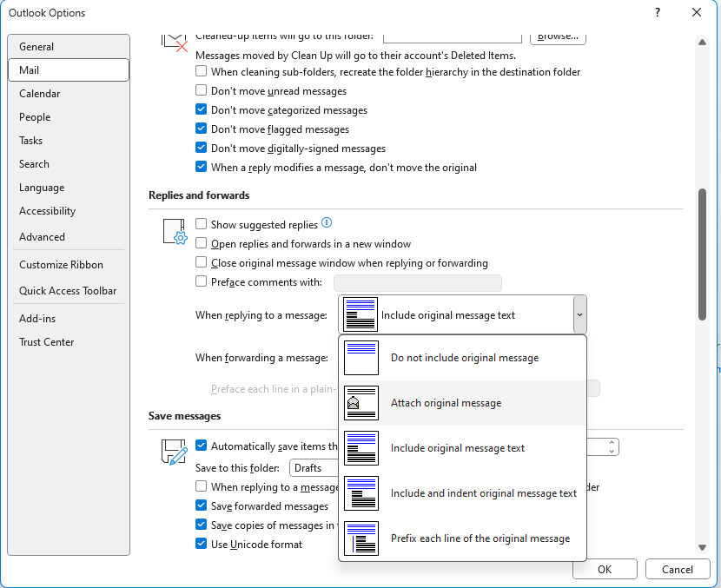This screenshot has height=588, width=721.
Task: Choose Include and indent original message text
Action: 463,493
